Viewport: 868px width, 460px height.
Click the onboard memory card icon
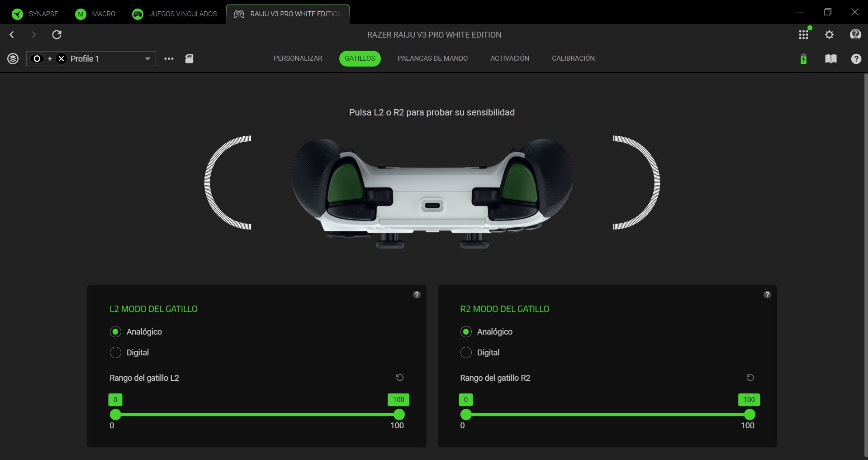coord(190,58)
